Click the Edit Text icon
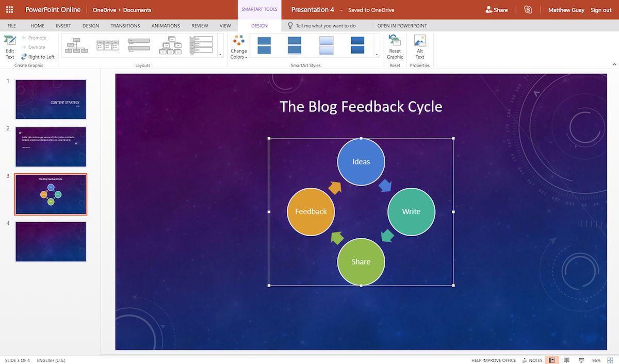The image size is (619, 364). pyautogui.click(x=10, y=46)
